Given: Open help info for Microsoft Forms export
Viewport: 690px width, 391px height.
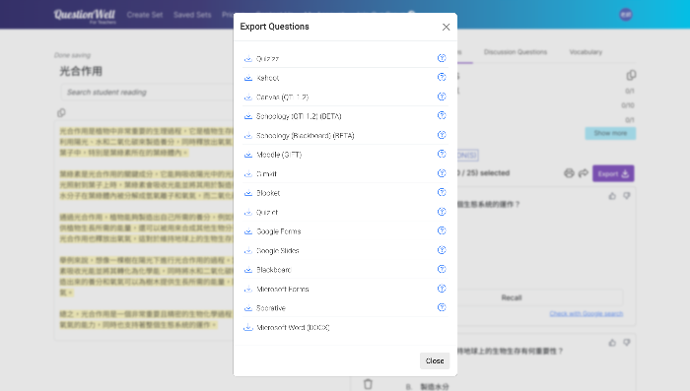Looking at the screenshot, I should (441, 289).
